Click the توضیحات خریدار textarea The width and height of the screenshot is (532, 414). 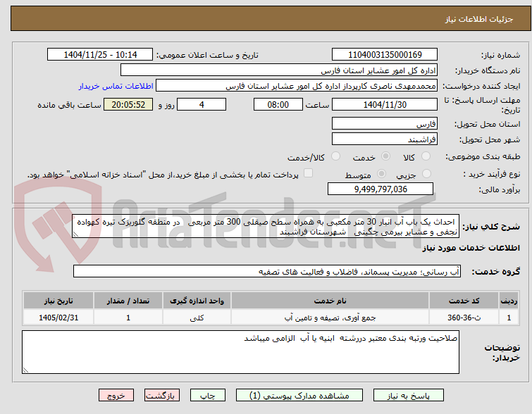[x=240, y=352]
